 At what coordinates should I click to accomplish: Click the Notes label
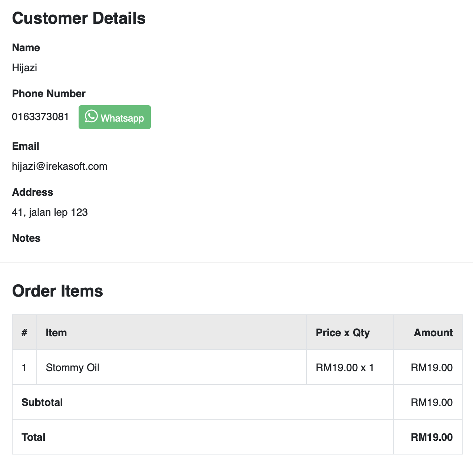26,238
